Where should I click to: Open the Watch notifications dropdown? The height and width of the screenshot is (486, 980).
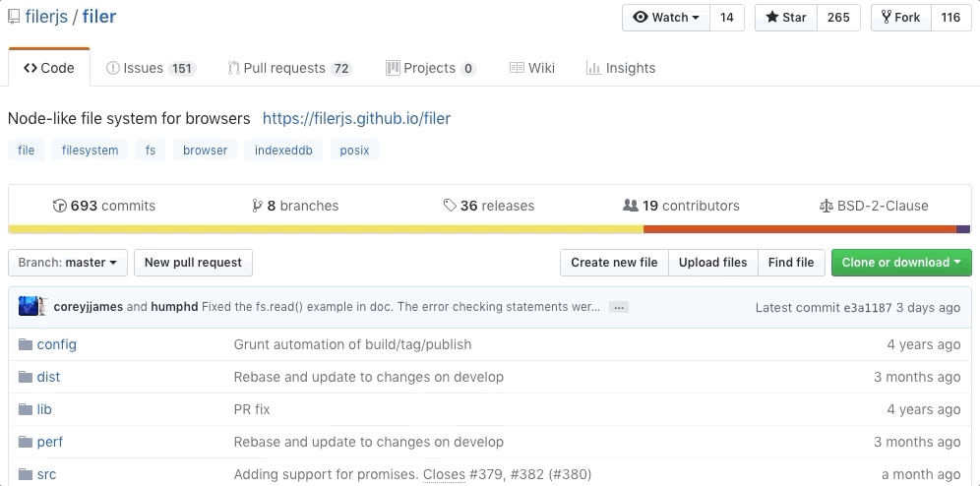666,18
